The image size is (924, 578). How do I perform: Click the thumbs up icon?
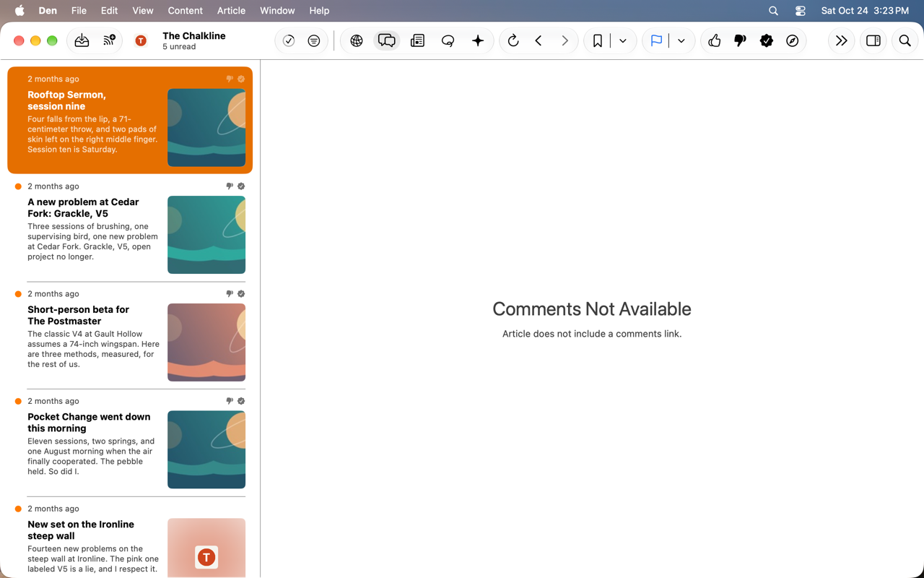715,41
